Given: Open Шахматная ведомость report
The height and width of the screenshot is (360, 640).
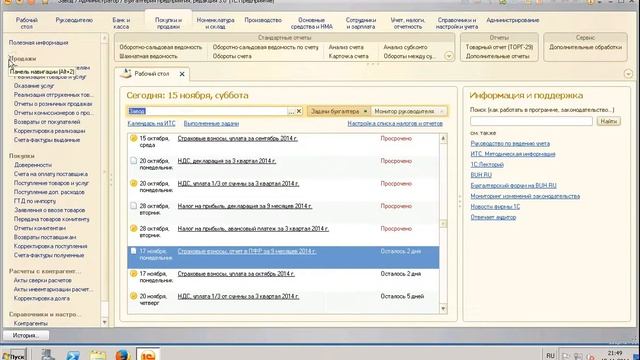Looking at the screenshot, I should pyautogui.click(x=148, y=56).
